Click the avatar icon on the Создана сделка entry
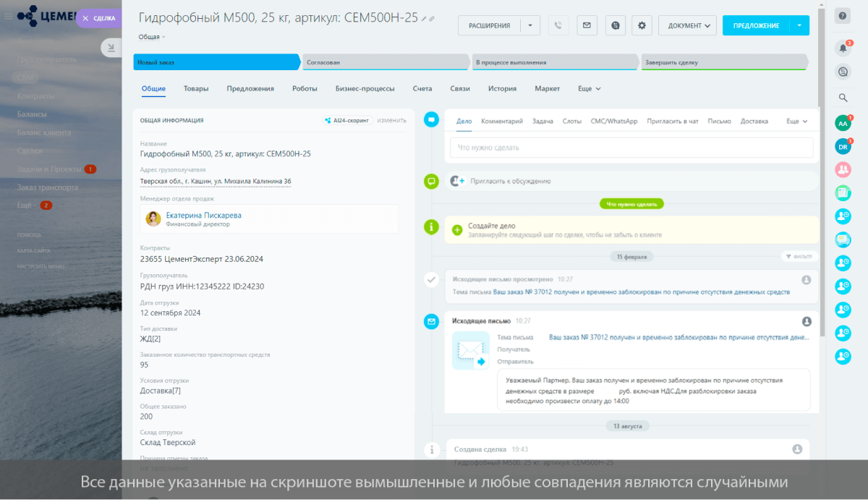868x500 pixels. pyautogui.click(x=797, y=449)
